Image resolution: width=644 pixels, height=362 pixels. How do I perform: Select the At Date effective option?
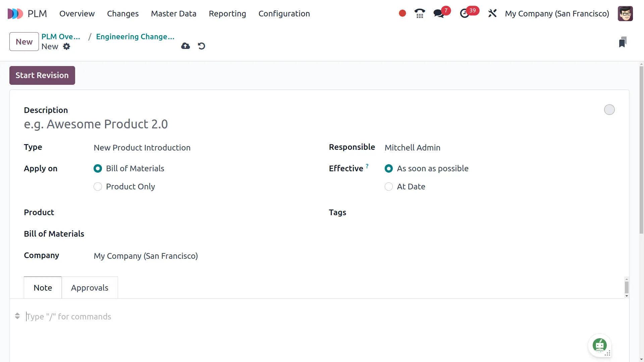click(x=389, y=187)
